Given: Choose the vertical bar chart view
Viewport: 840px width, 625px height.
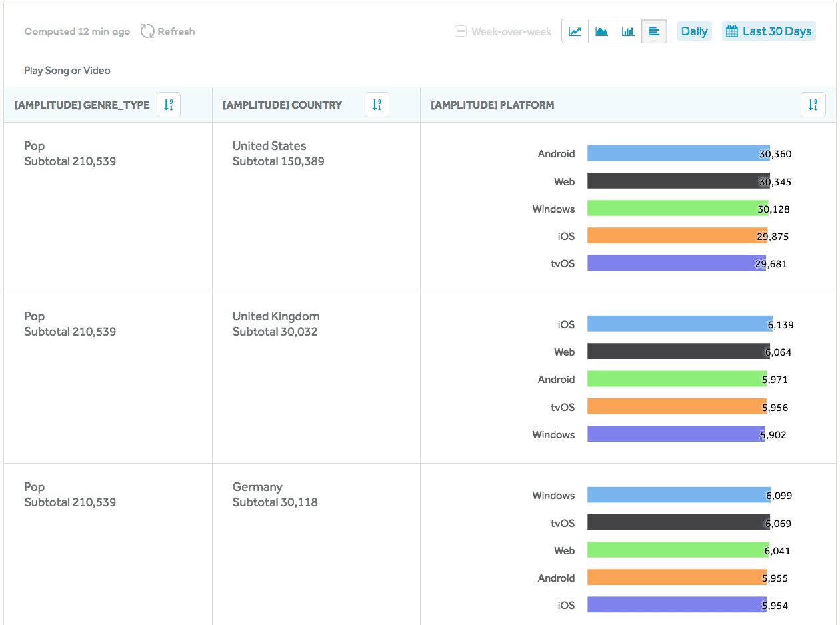Looking at the screenshot, I should (x=628, y=31).
